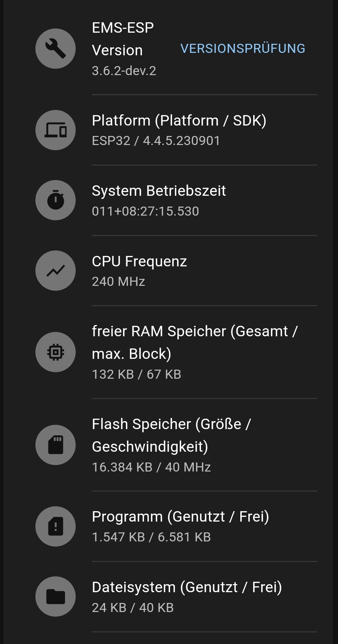Screen dimensions: 338x644
Task: Select the CPU Frequenz list entry
Action: [139, 261]
